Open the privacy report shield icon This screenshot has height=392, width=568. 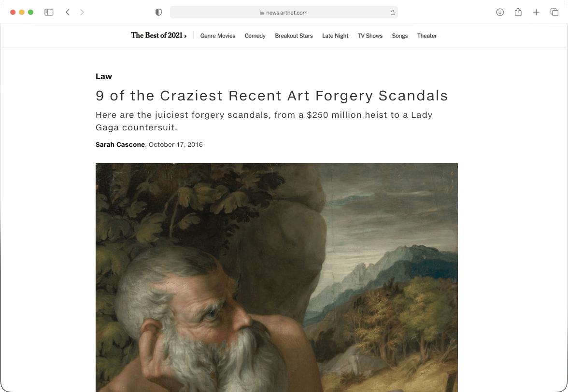(x=158, y=12)
